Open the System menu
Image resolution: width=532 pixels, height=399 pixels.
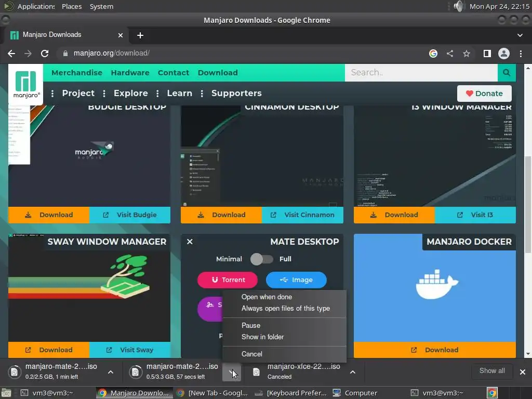click(x=101, y=6)
